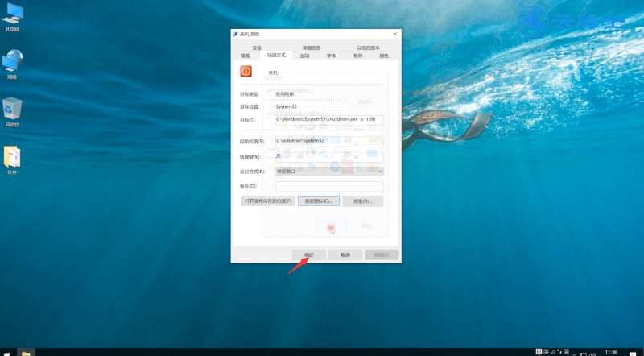
Task: Switch to the 常规 (General) tab
Action: pos(246,56)
